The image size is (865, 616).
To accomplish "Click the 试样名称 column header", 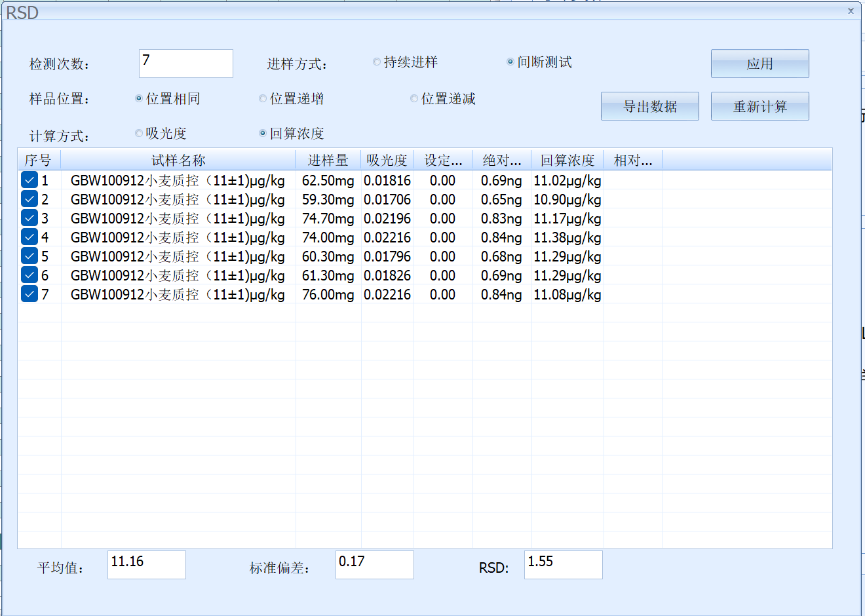I will click(178, 160).
